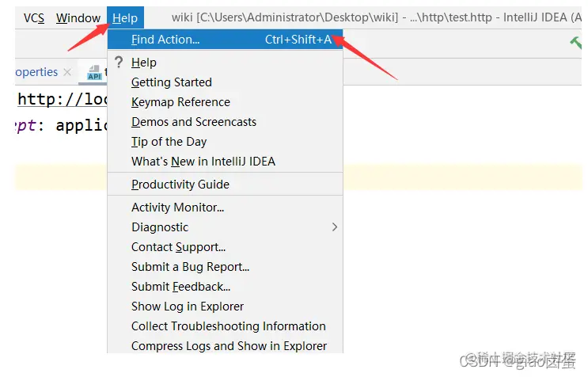The image size is (588, 377).
Task: Choose Compress Logs and Show in Explorer
Action: [x=225, y=345]
